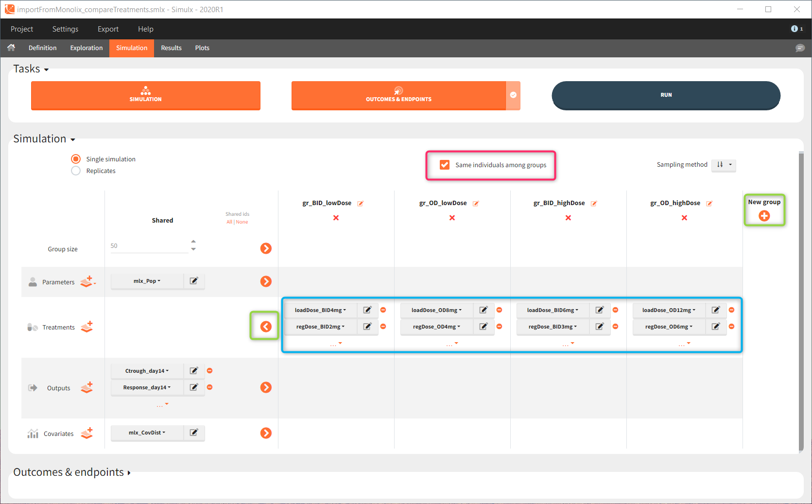This screenshot has height=504, width=812.
Task: Click the Outcomes & Endpoints task button
Action: pyautogui.click(x=398, y=95)
